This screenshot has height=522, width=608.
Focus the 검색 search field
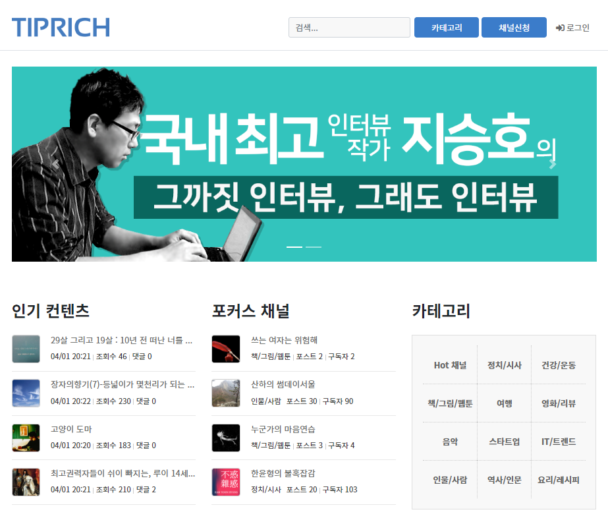[349, 28]
